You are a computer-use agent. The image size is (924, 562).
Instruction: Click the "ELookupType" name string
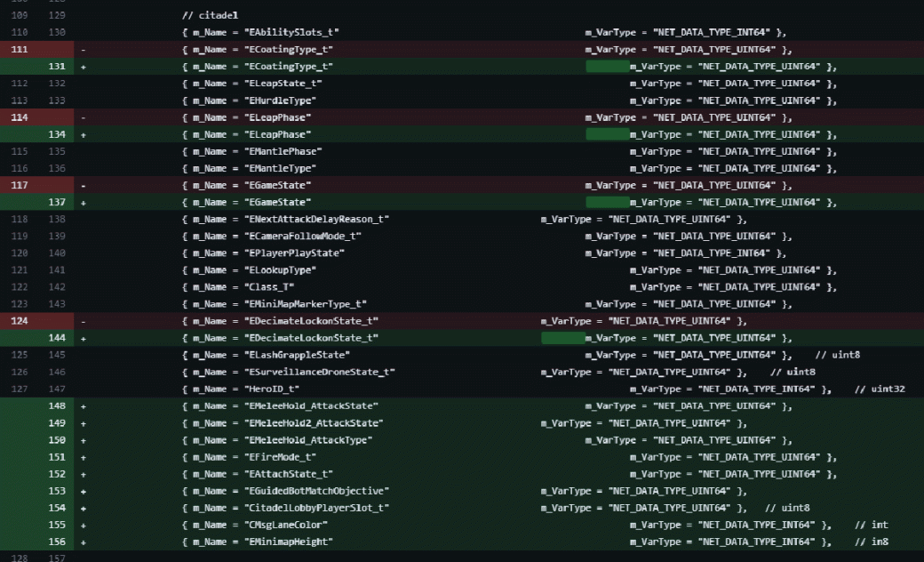(x=281, y=270)
